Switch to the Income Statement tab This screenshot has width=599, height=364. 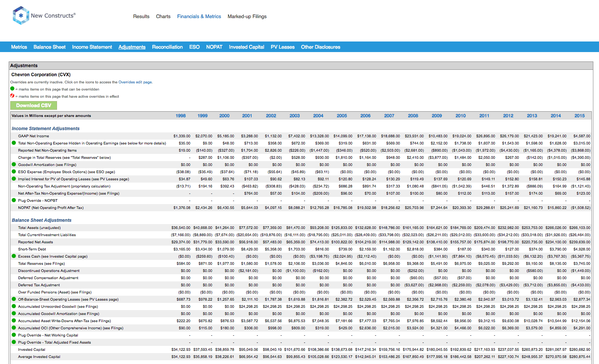click(x=92, y=47)
